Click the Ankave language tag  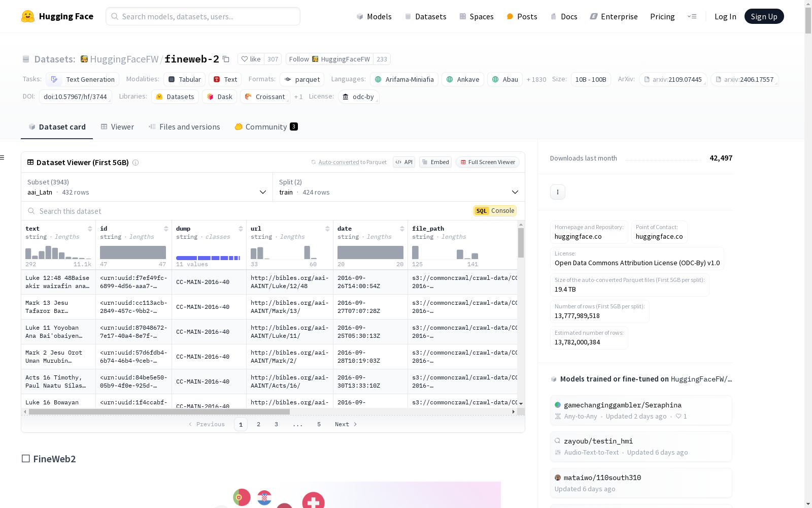point(463,79)
